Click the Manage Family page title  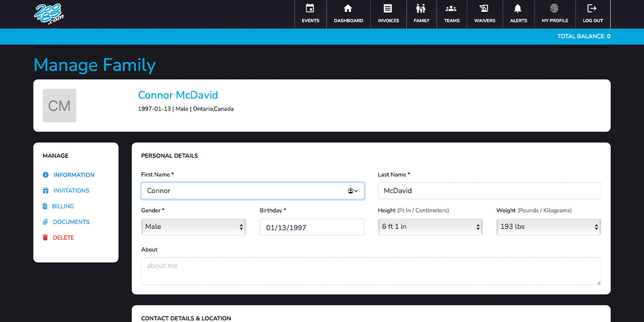point(94,65)
